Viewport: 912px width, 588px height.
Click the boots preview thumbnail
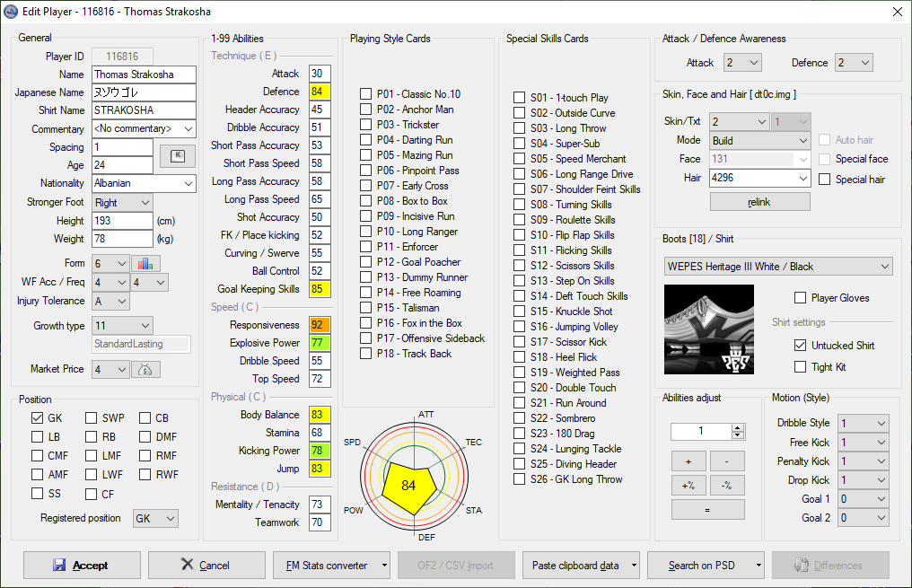click(x=709, y=329)
